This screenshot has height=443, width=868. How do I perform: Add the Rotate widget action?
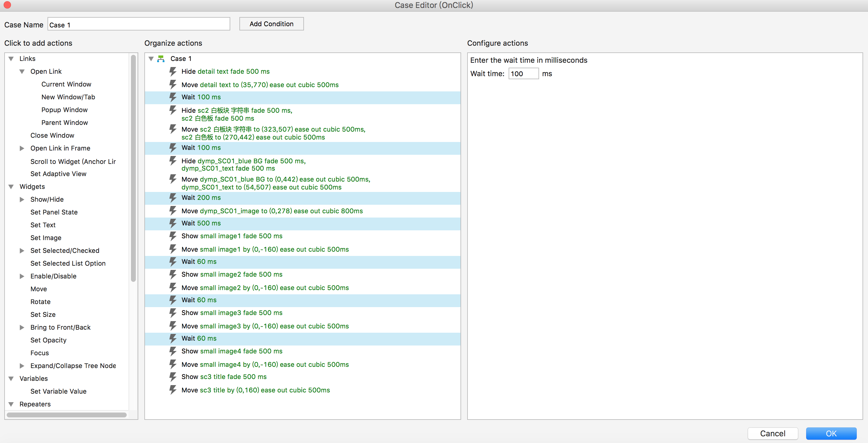click(x=41, y=302)
